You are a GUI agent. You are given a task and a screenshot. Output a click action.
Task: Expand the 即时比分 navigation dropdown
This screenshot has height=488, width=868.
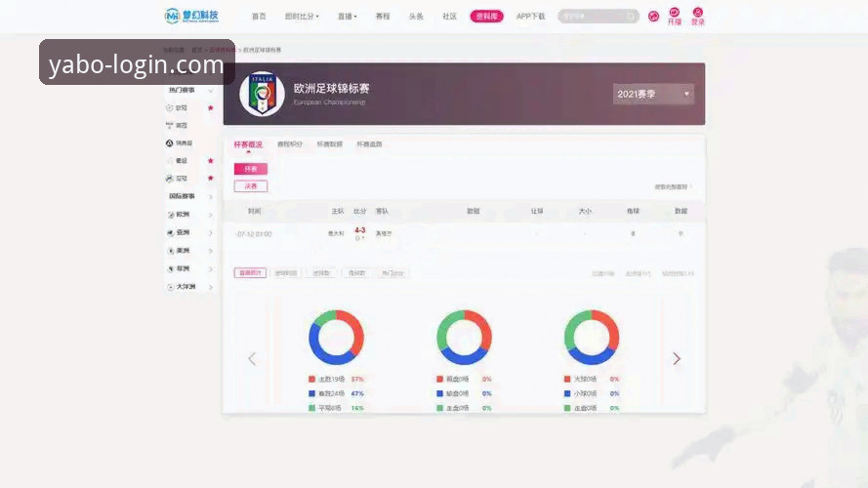point(302,17)
